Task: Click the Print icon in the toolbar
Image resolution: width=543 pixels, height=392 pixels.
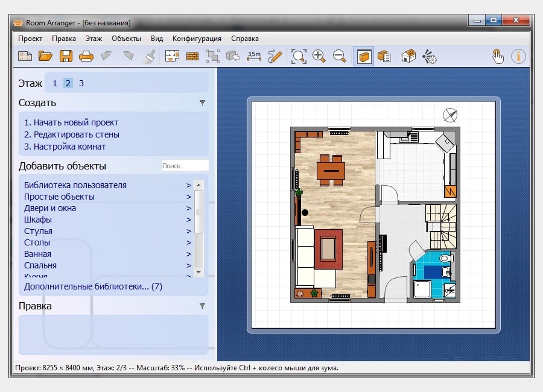Action: tap(86, 56)
